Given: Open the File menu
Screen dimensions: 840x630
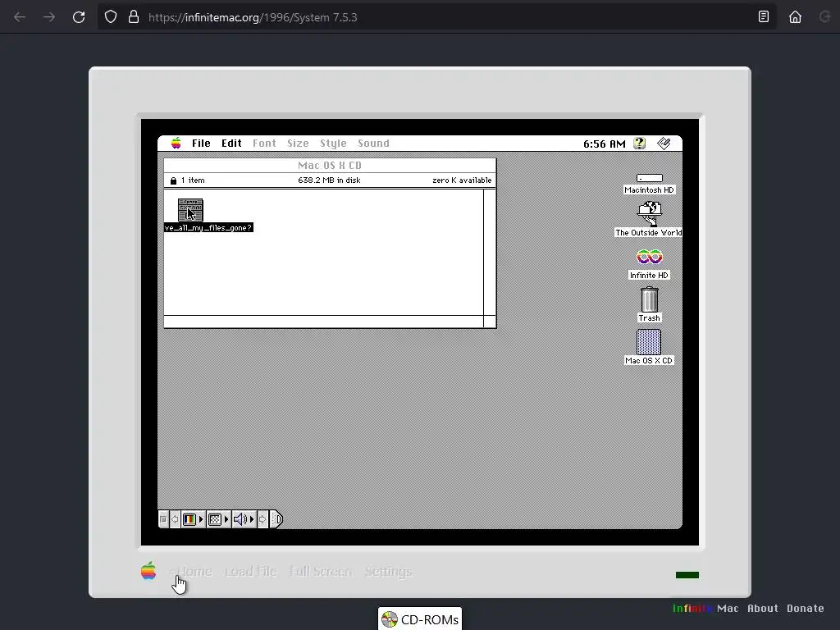Looking at the screenshot, I should pos(201,143).
